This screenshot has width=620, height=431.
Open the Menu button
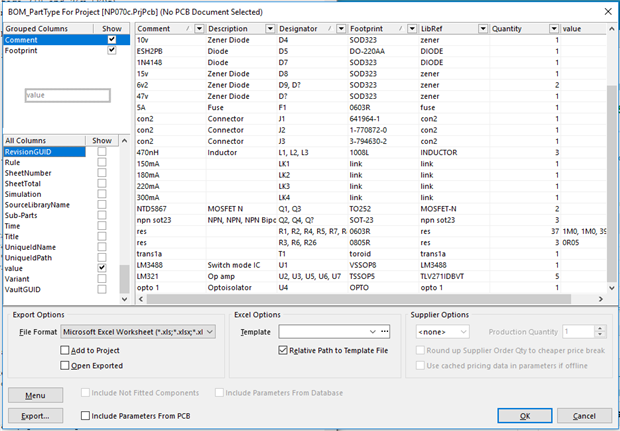point(35,395)
